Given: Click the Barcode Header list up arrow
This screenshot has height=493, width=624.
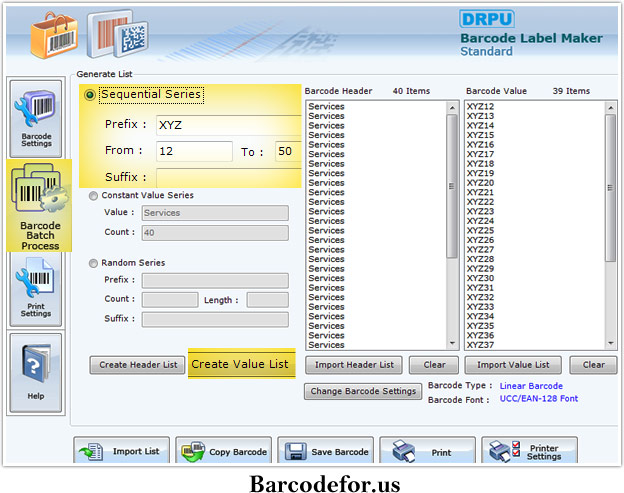Looking at the screenshot, I should [x=452, y=107].
